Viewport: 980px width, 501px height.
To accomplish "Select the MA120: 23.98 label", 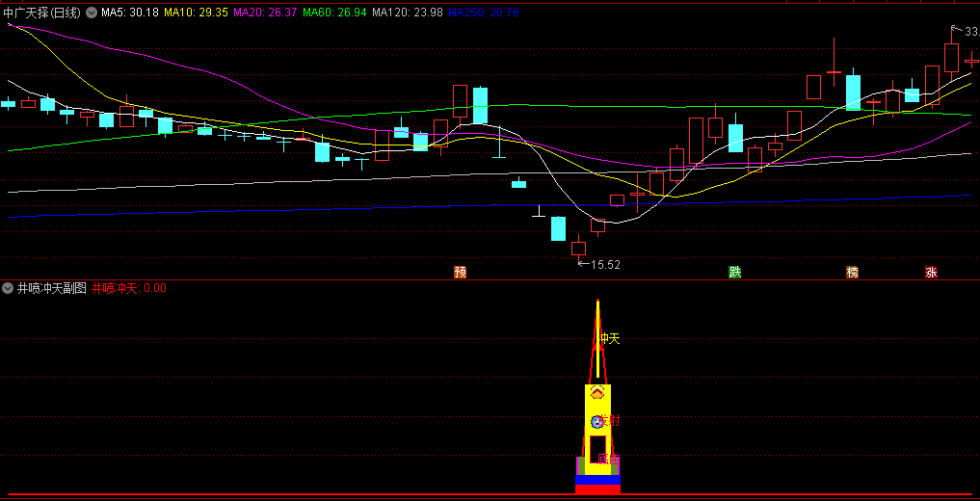I will tap(408, 13).
